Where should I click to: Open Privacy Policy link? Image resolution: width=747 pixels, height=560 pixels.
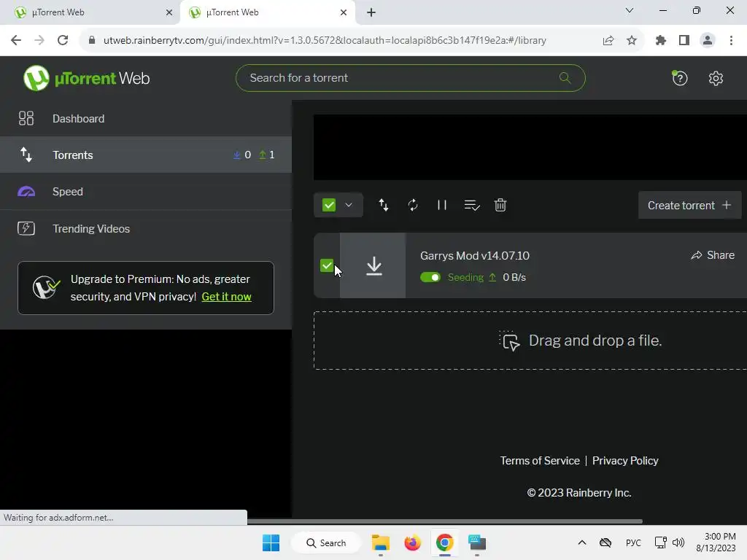click(x=625, y=461)
